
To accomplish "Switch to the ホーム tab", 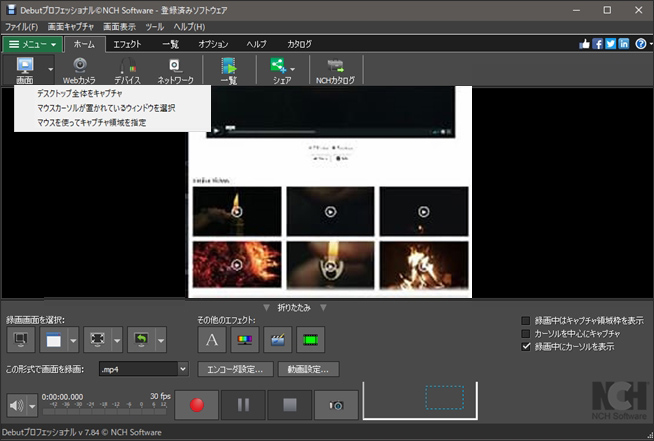I will pyautogui.click(x=84, y=44).
